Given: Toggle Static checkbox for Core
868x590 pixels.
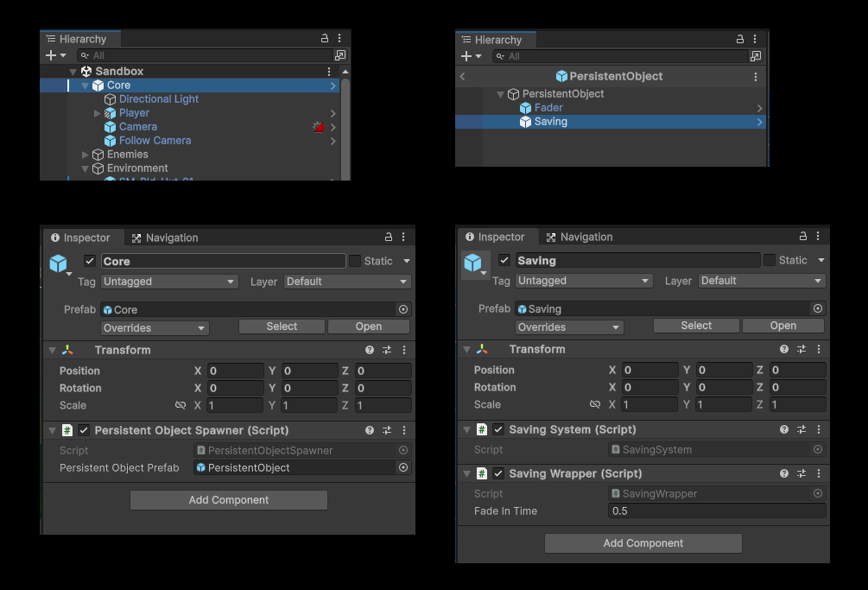Looking at the screenshot, I should [355, 261].
